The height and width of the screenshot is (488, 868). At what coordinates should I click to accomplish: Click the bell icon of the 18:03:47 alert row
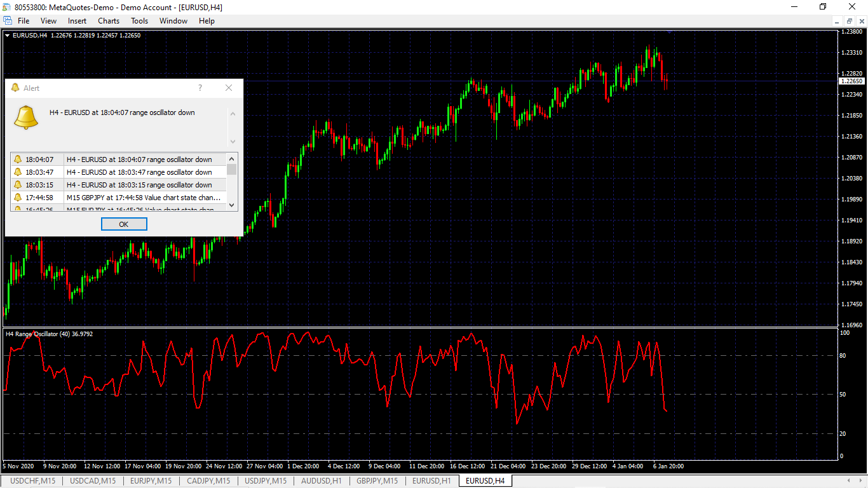[x=18, y=172]
